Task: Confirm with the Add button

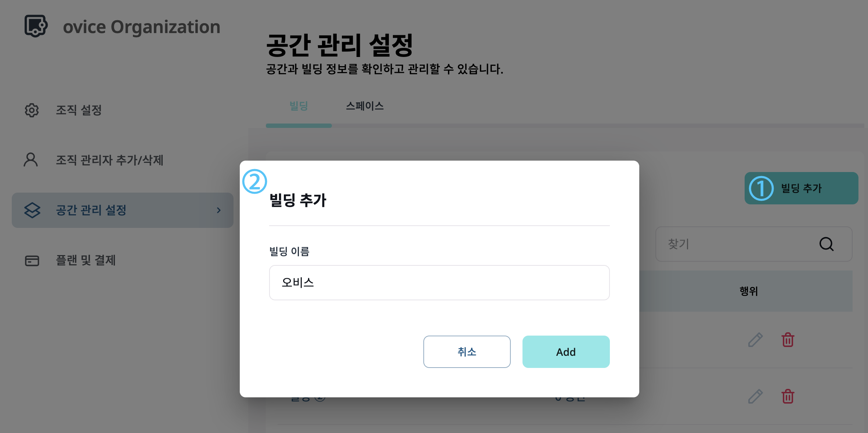Action: click(x=565, y=351)
